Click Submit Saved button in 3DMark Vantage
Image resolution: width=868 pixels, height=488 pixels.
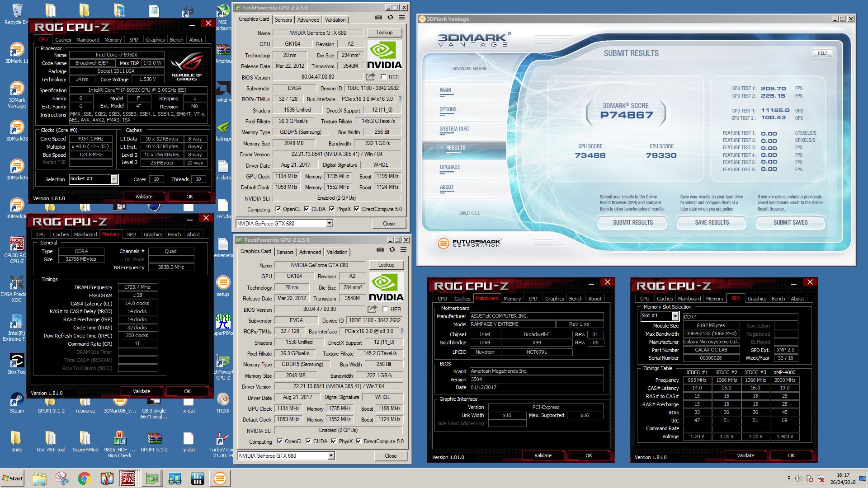tap(790, 222)
